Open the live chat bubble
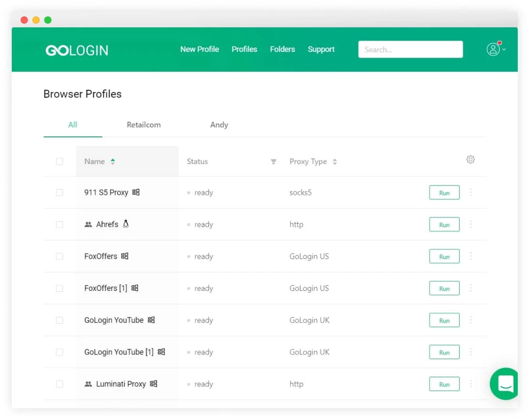The width and height of the screenshot is (530, 420). (505, 384)
